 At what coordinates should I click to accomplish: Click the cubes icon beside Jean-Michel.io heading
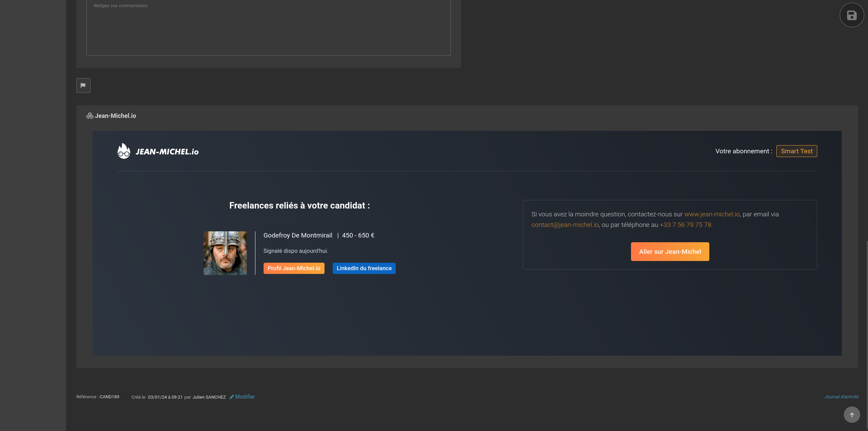[x=90, y=116]
